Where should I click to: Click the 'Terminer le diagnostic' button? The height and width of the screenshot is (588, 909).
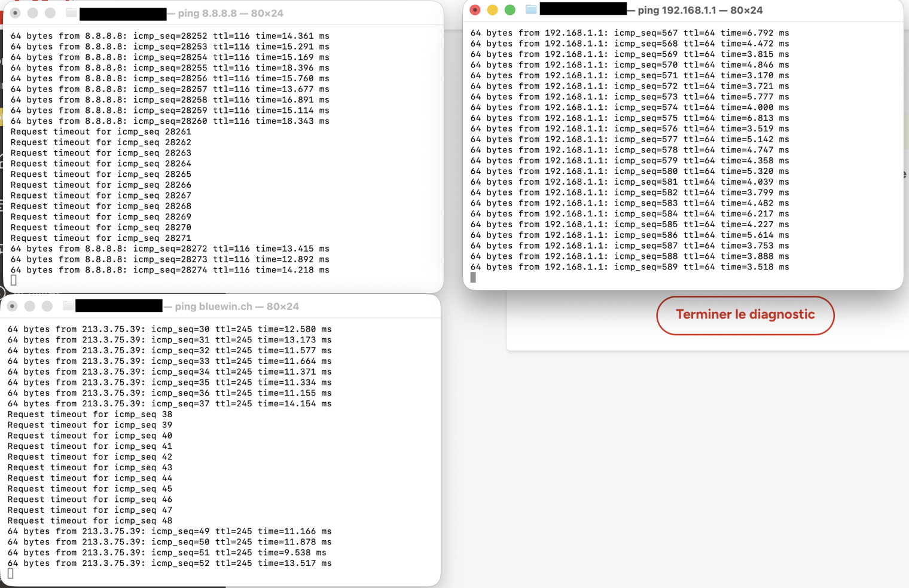[745, 315]
